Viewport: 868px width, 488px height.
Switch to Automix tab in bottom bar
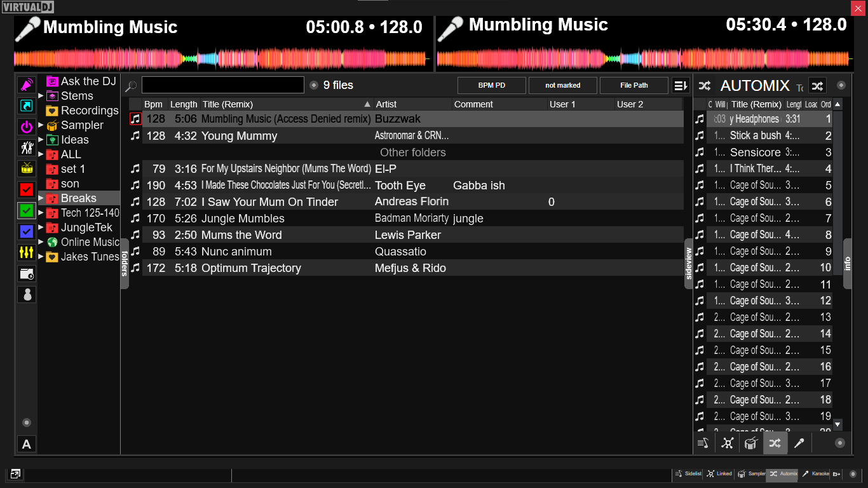click(783, 474)
